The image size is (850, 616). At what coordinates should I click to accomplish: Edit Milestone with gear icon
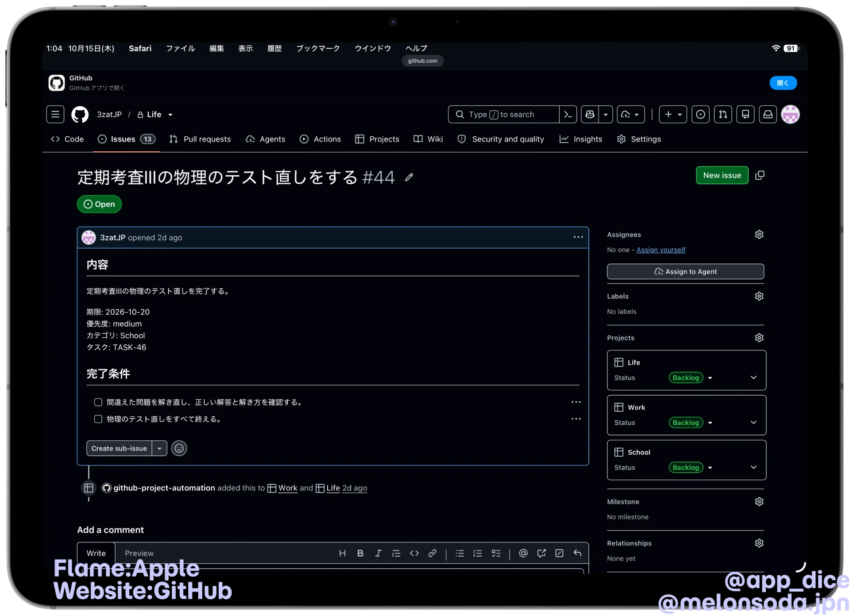click(x=759, y=501)
